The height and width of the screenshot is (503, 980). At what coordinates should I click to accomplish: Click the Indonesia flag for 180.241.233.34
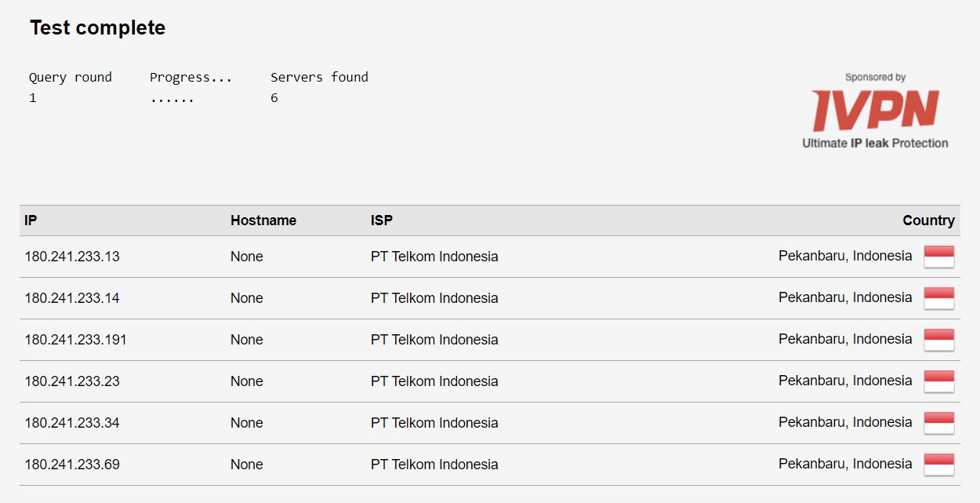tap(938, 422)
